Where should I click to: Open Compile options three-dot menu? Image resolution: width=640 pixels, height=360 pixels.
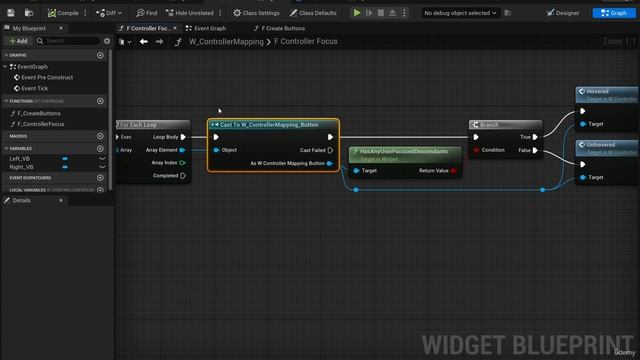(85, 13)
